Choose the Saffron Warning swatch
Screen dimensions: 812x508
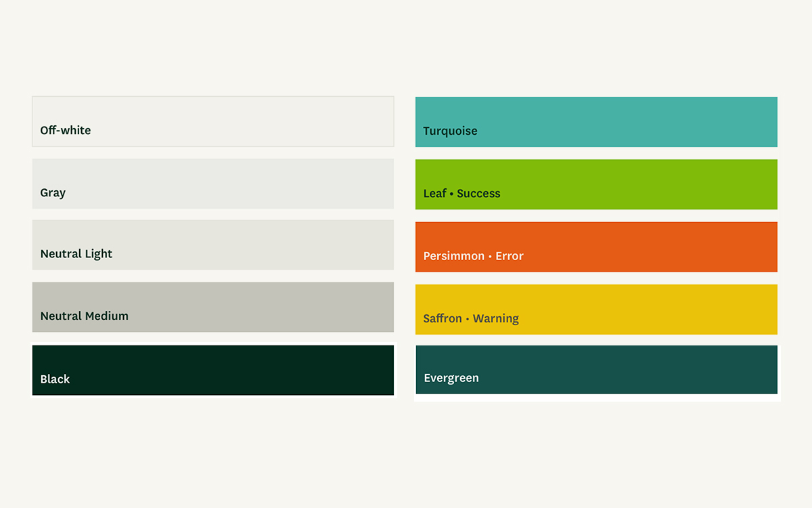(x=596, y=309)
